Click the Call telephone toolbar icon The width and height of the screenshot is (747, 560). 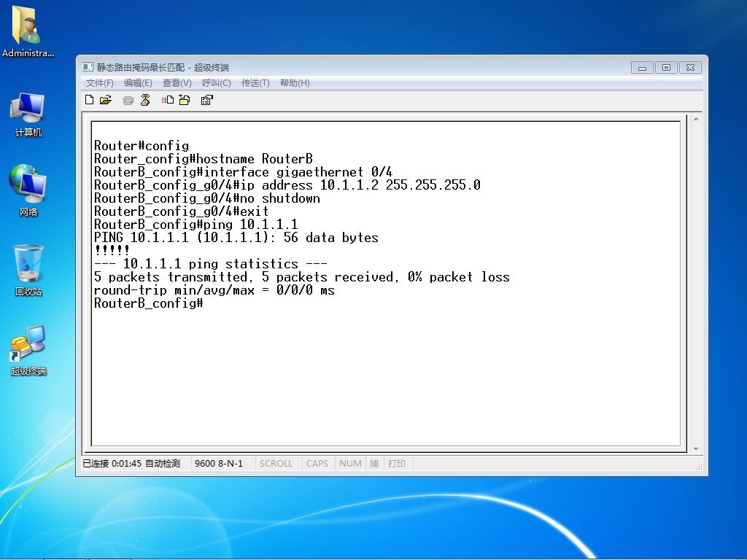point(128,100)
